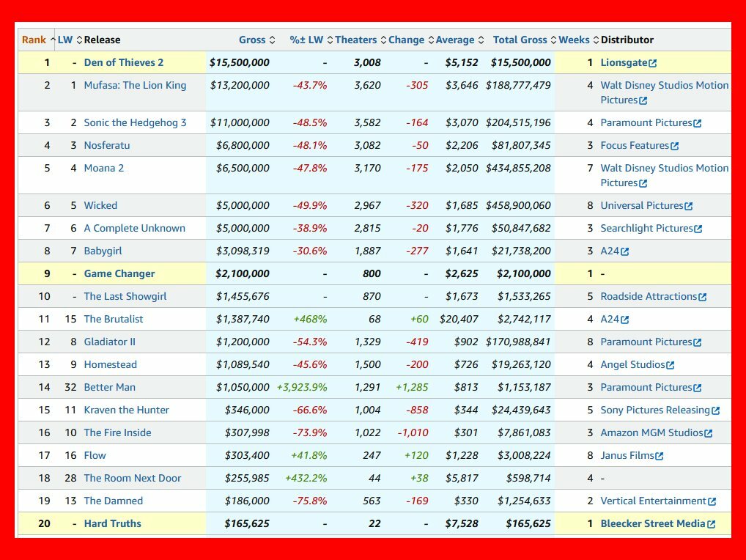746x560 pixels.
Task: Click external link icon in Better Man distributor cell
Action: pos(698,388)
